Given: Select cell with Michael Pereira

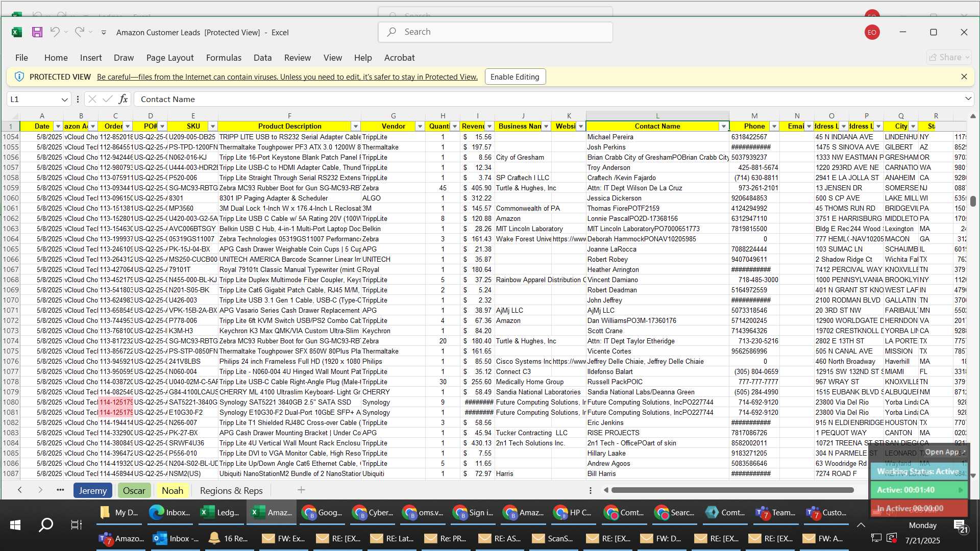Looking at the screenshot, I should (x=657, y=137).
